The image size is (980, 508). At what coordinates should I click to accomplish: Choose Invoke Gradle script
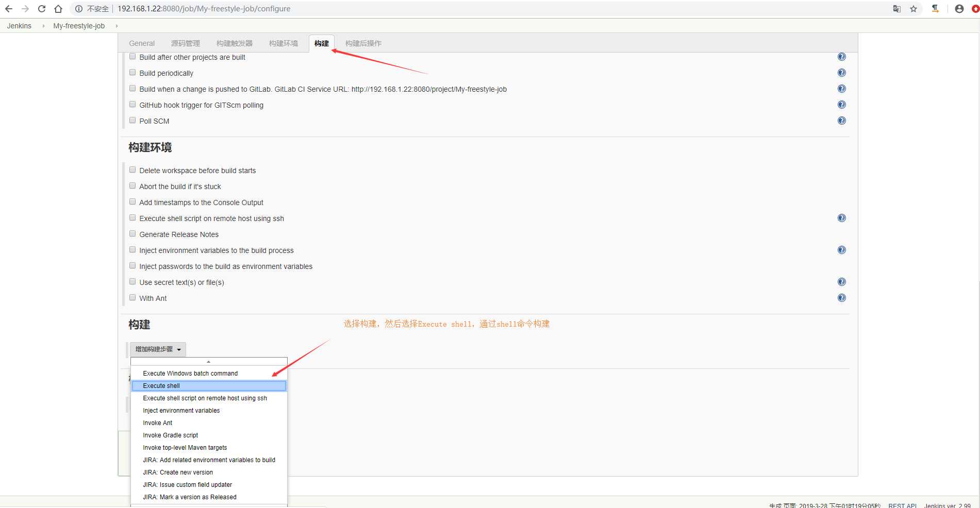(x=209, y=435)
